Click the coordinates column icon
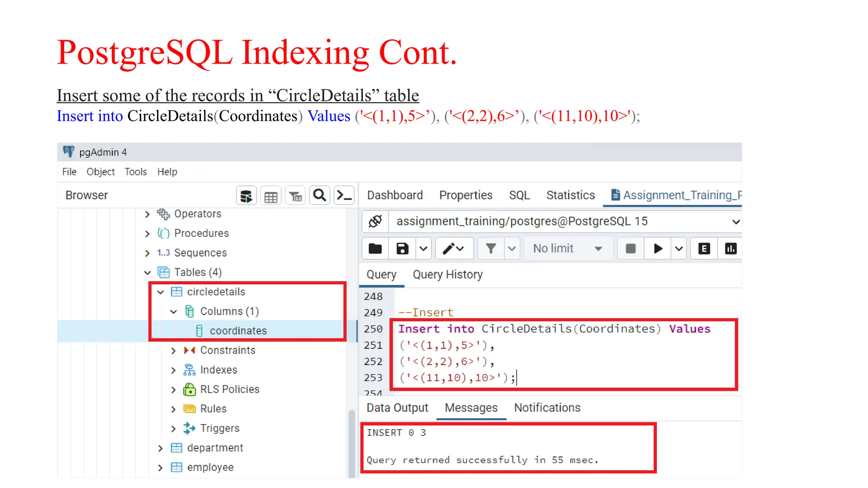This screenshot has height=488, width=868. [x=199, y=331]
